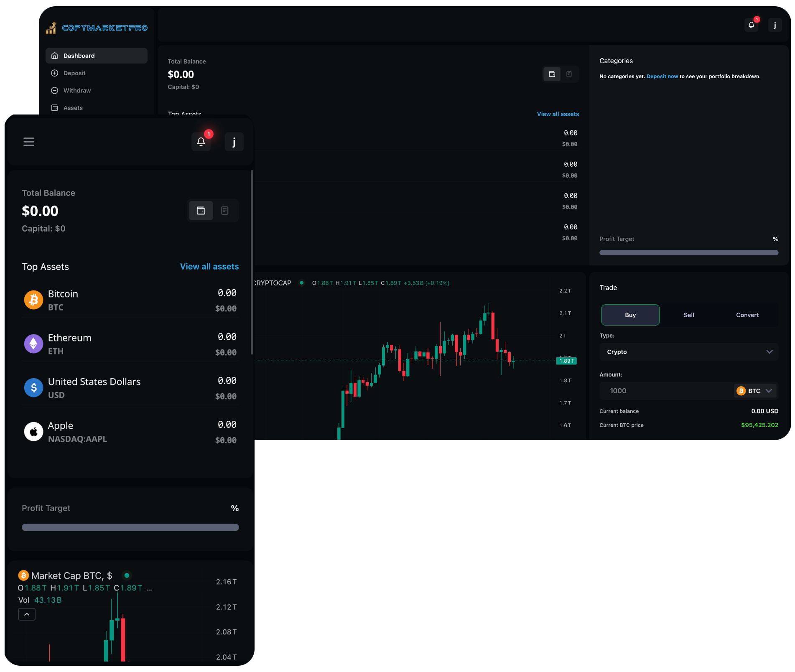Collapse the Market Cap chart legend
Viewport: 795px width, 672px height.
pyautogui.click(x=27, y=614)
